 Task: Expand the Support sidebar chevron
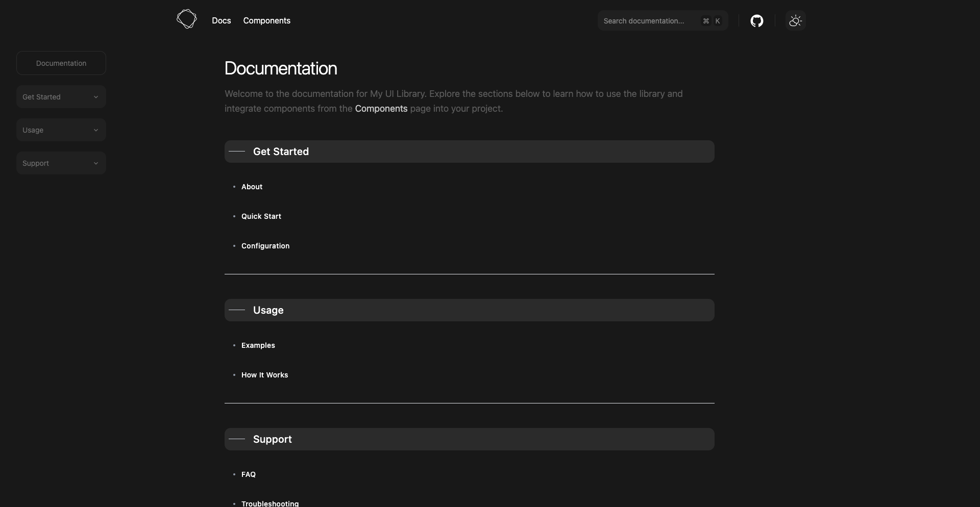tap(96, 163)
